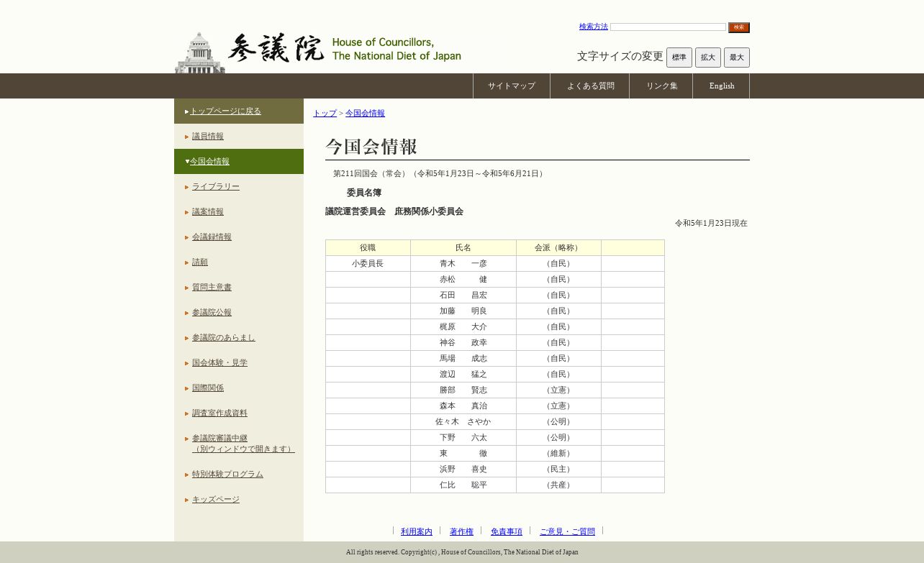Click the 参議院 House of Councillors logo

[x=317, y=52]
